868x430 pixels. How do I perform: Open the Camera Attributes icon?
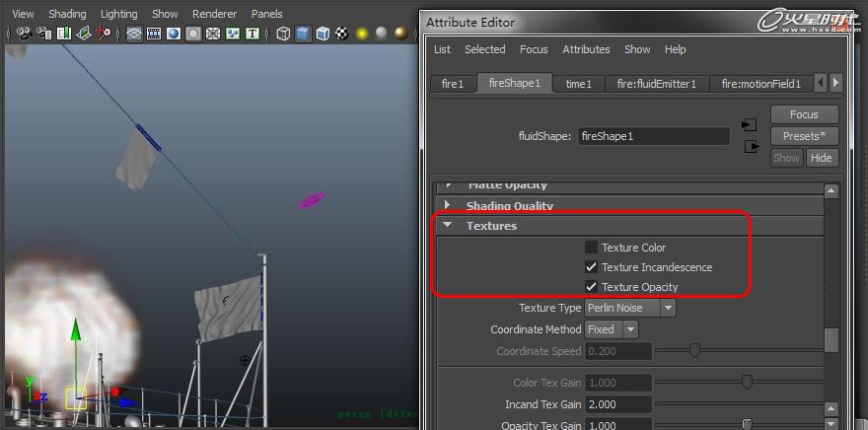[44, 35]
